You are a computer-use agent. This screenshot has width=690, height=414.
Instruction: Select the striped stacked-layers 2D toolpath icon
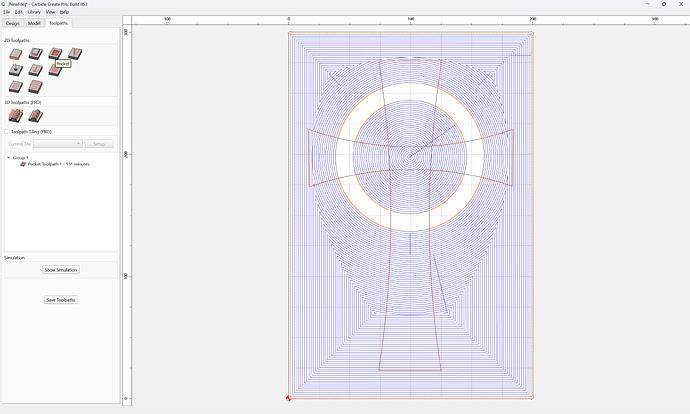pyautogui.click(x=35, y=87)
